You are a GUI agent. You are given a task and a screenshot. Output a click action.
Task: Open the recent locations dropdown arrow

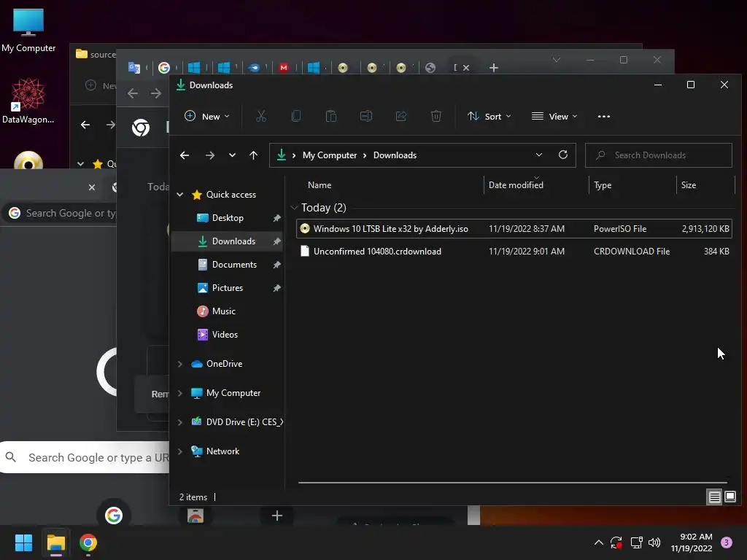pyautogui.click(x=232, y=155)
